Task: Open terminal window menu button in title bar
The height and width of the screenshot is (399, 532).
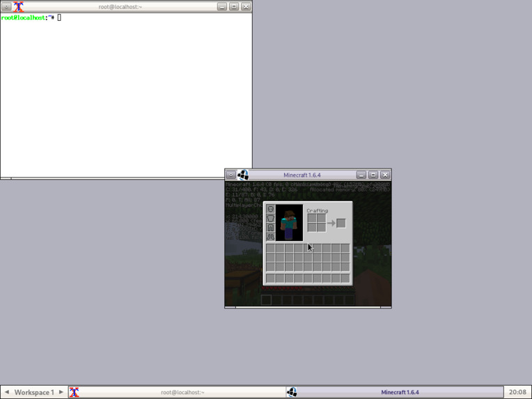Action: coord(6,6)
